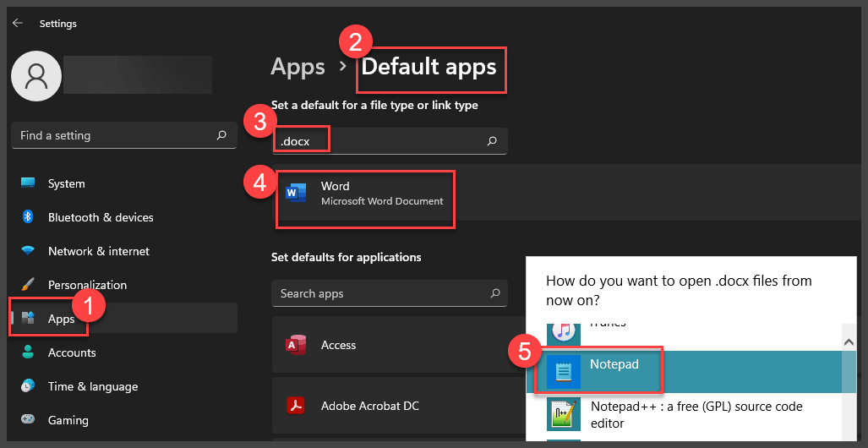The image size is (868, 448).
Task: Click the Apps icon in sidebar
Action: [x=28, y=318]
